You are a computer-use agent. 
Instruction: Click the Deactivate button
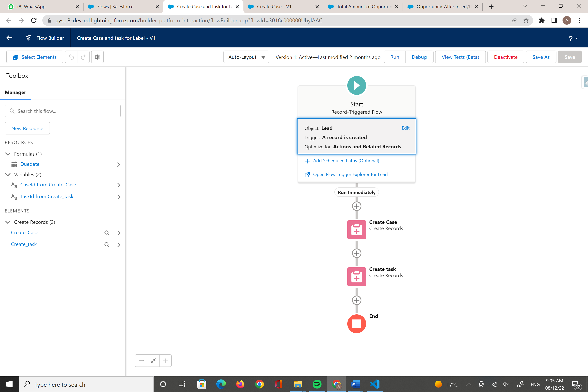[x=505, y=57]
